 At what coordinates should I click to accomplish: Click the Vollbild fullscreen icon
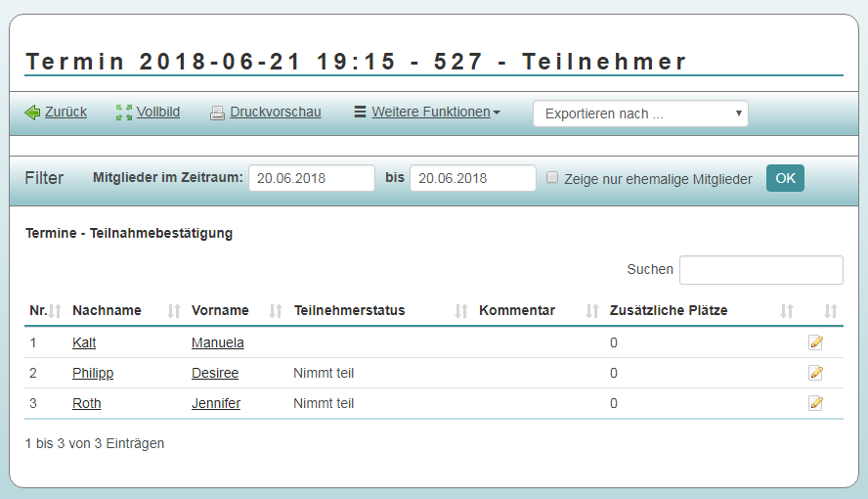pos(124,113)
